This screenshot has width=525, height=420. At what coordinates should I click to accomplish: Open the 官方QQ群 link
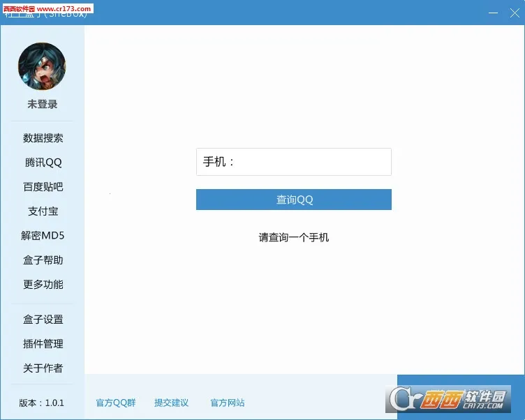pyautogui.click(x=116, y=403)
